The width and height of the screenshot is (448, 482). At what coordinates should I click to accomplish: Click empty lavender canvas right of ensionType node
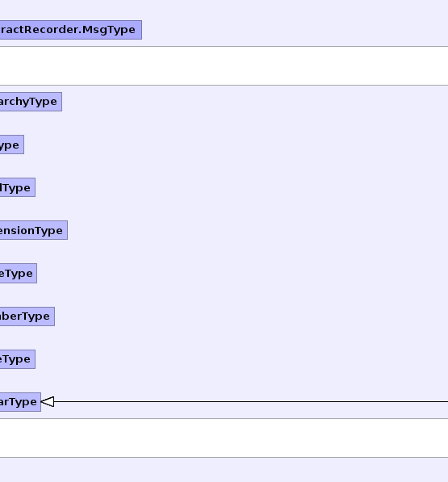tap(257, 230)
